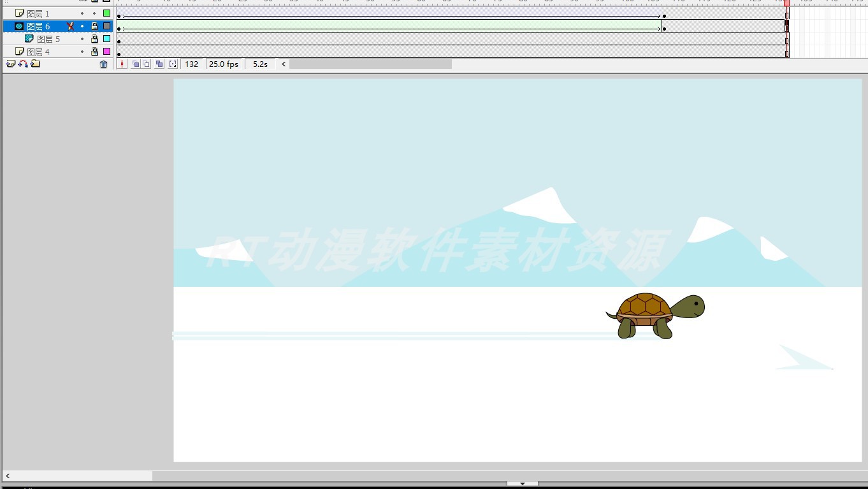The width and height of the screenshot is (868, 489).
Task: Open the modify onion markers button
Action: click(173, 64)
